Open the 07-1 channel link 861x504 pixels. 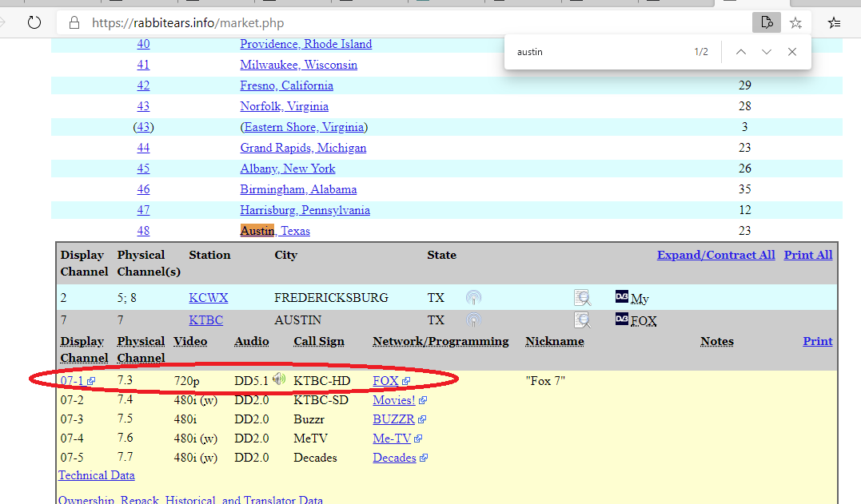(x=72, y=381)
